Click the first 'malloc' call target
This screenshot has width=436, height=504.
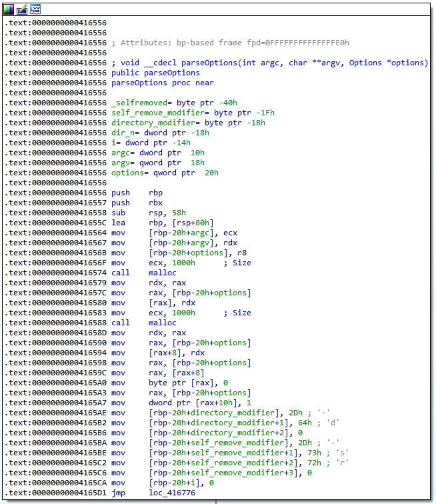[163, 273]
